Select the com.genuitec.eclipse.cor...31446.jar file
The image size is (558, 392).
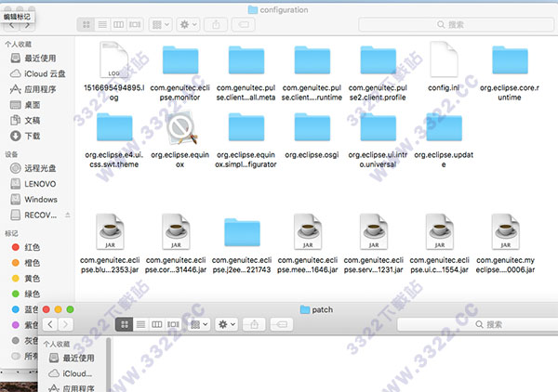click(176, 231)
